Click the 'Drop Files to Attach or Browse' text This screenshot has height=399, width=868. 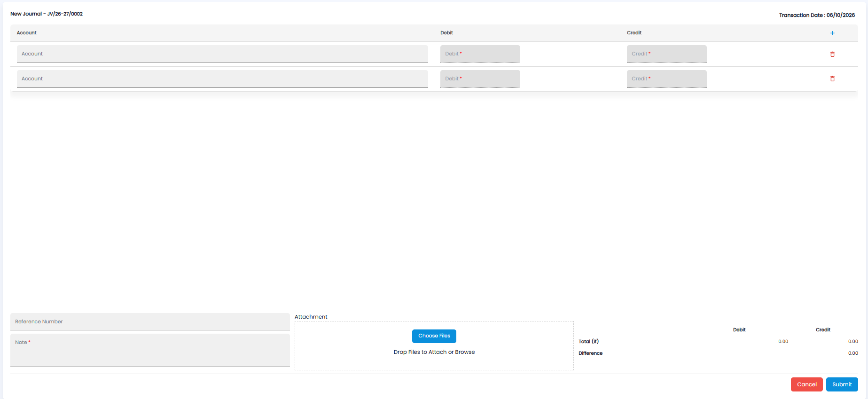point(434,352)
